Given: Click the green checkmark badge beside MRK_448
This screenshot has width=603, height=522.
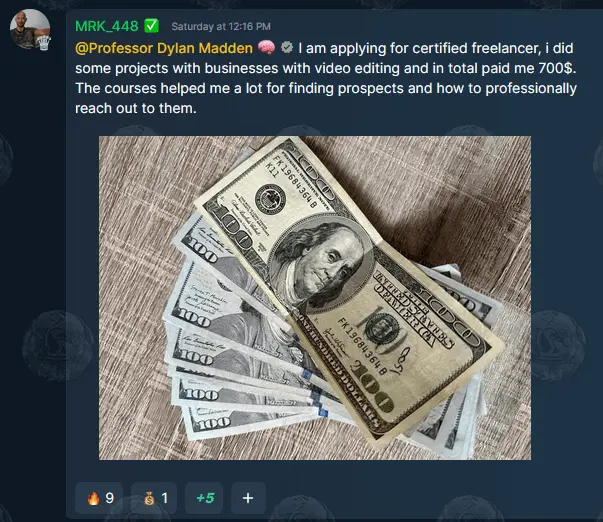Looking at the screenshot, I should tap(151, 26).
